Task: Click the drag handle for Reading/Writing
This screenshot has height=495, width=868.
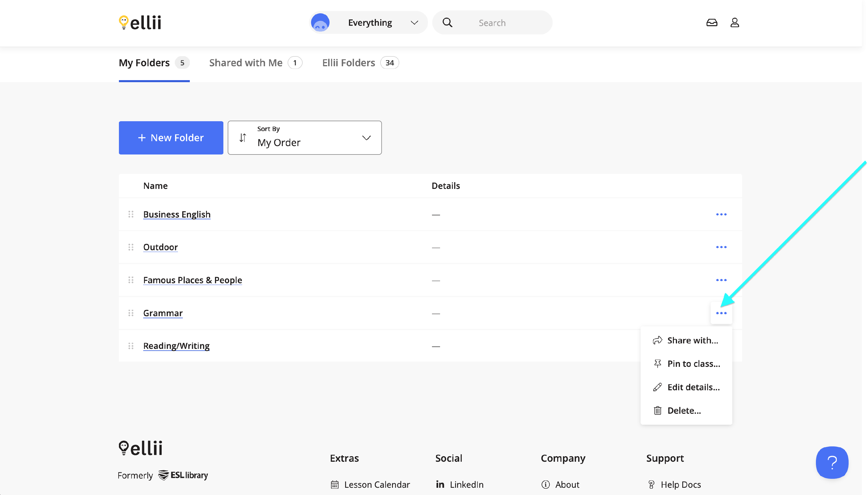Action: [x=131, y=346]
